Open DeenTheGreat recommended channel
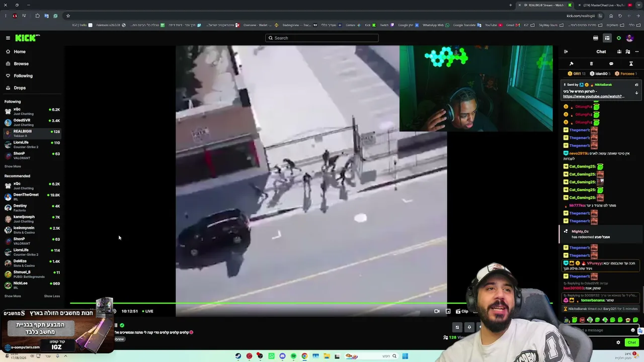The width and height of the screenshot is (644, 362). click(32, 197)
